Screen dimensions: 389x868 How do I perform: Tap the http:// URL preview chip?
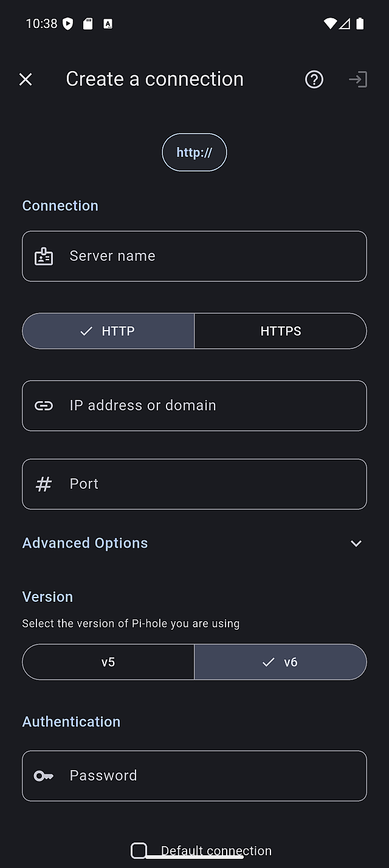click(194, 153)
